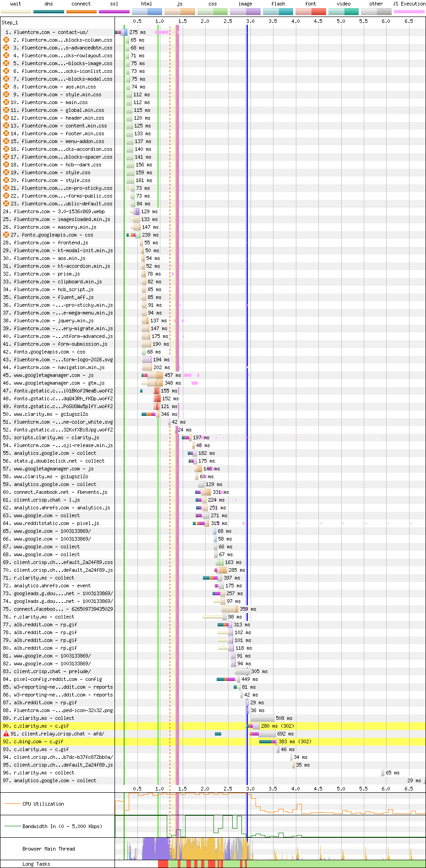Select the Bandwidth In (0 - 5,000 Kbps) label
The width and height of the screenshot is (426, 868).
coord(62,826)
